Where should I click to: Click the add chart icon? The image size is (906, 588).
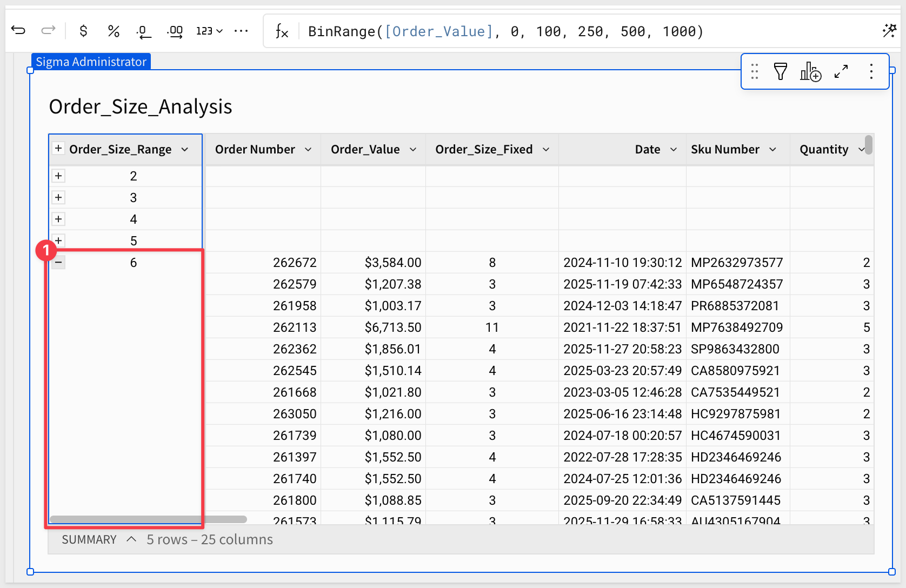810,71
